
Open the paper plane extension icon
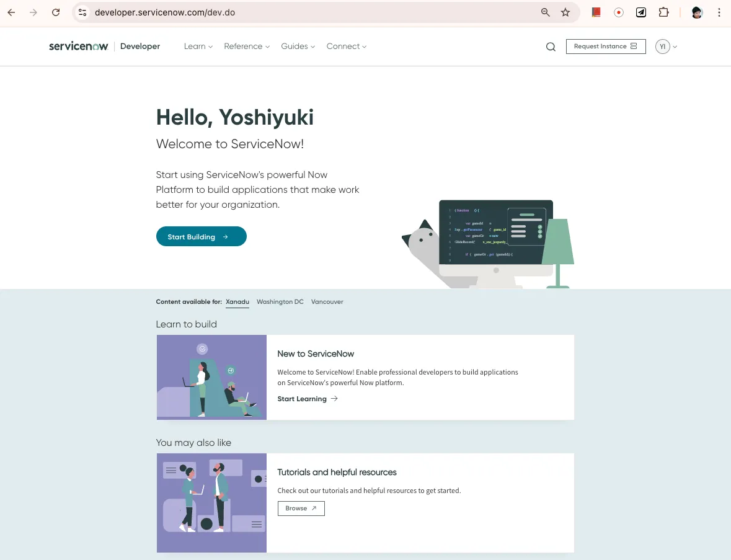coord(641,12)
